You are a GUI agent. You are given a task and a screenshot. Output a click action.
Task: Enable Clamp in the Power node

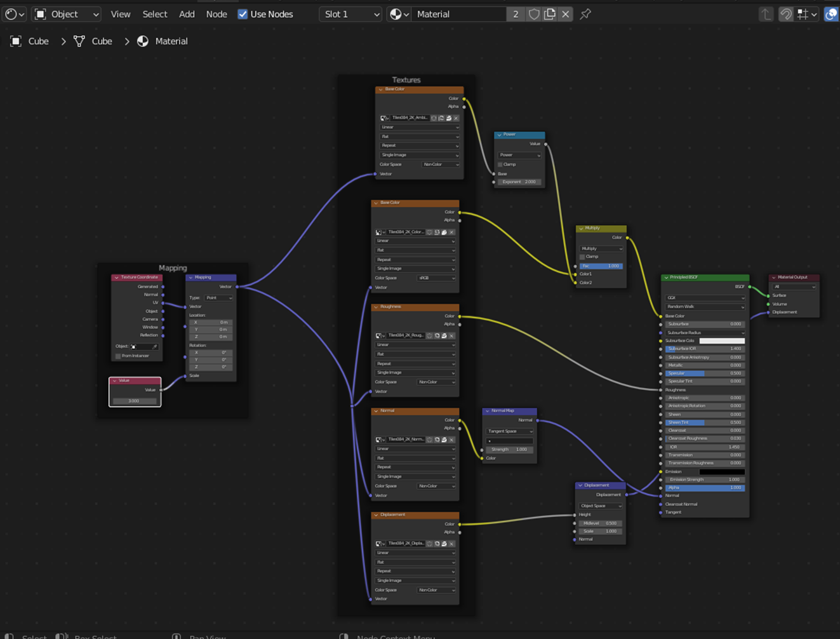click(x=500, y=165)
